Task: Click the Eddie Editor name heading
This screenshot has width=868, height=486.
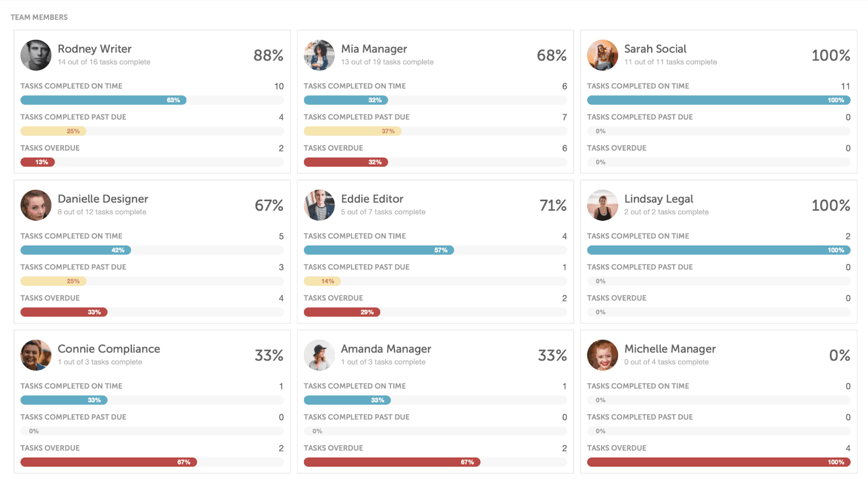Action: click(x=373, y=199)
